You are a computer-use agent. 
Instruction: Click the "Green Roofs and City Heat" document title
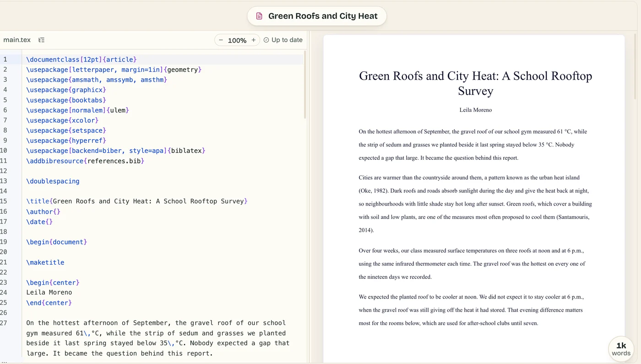323,16
